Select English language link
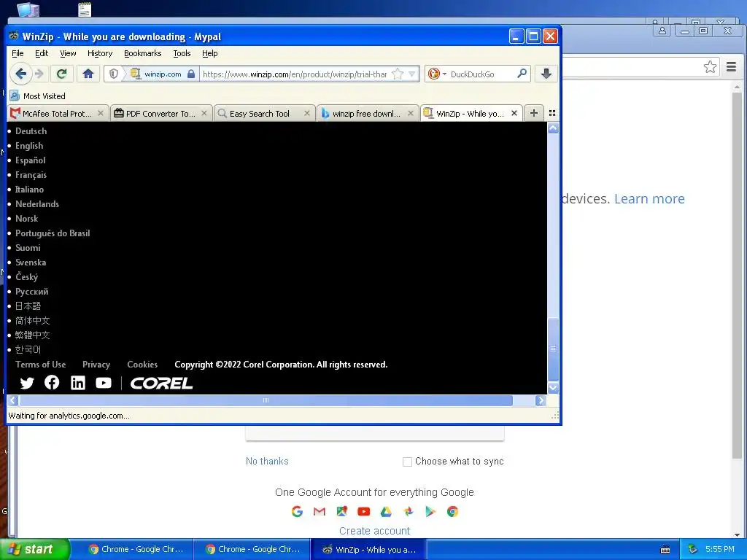Image resolution: width=747 pixels, height=560 pixels. [x=29, y=146]
